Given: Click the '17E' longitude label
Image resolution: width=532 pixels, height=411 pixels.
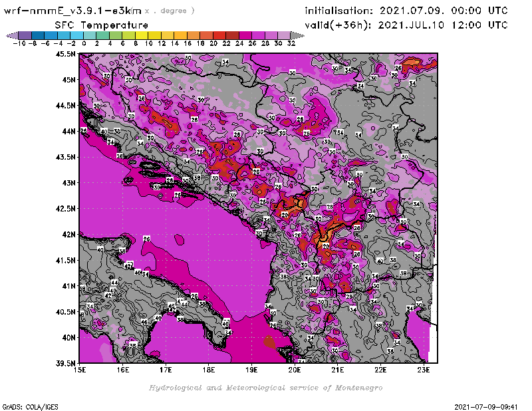Looking at the screenshot, I should point(166,370).
